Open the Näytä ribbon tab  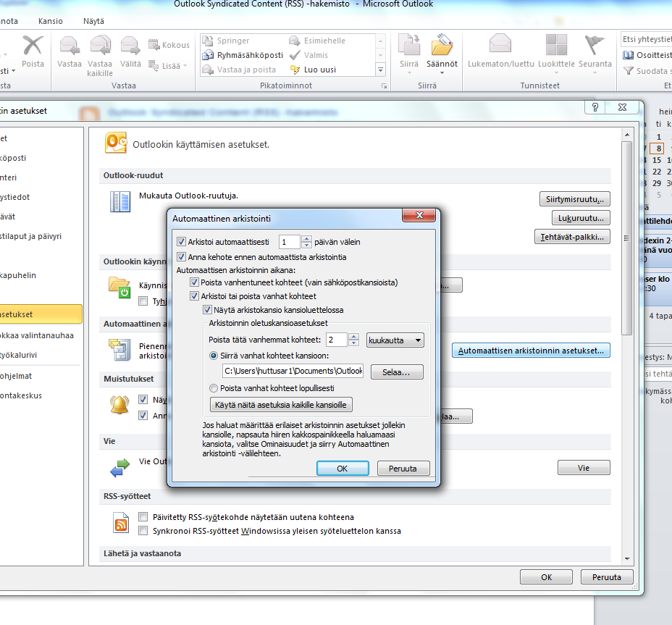(93, 21)
